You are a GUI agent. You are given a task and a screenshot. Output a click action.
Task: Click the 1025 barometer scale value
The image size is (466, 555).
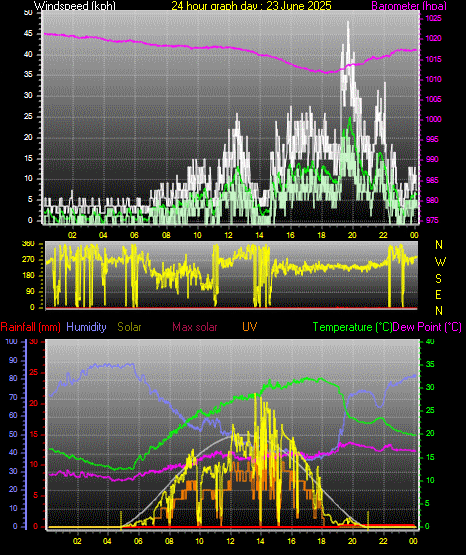(433, 18)
